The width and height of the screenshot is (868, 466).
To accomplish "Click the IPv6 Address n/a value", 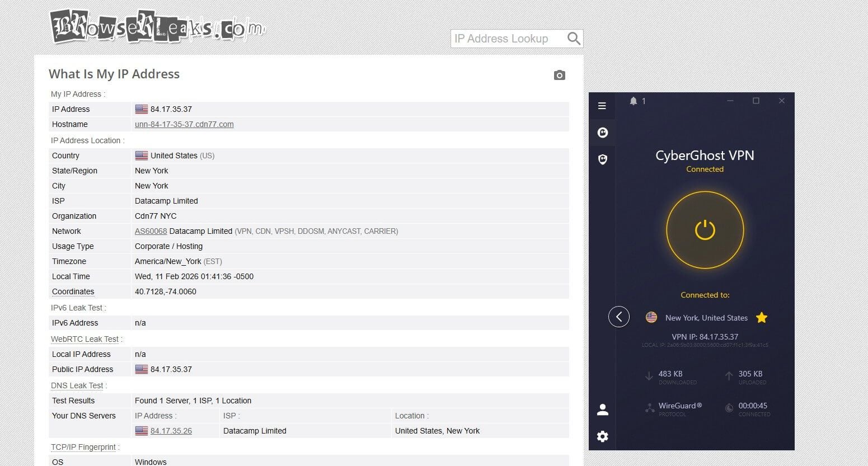I will [140, 323].
